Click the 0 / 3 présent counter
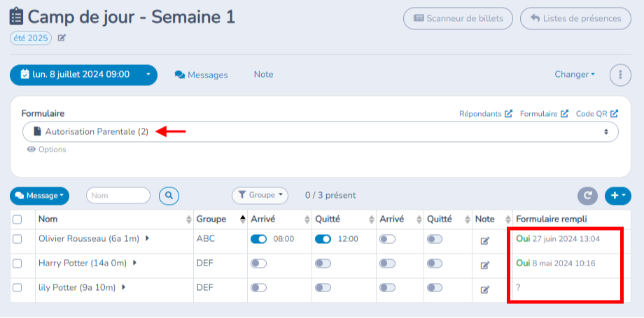 point(330,196)
